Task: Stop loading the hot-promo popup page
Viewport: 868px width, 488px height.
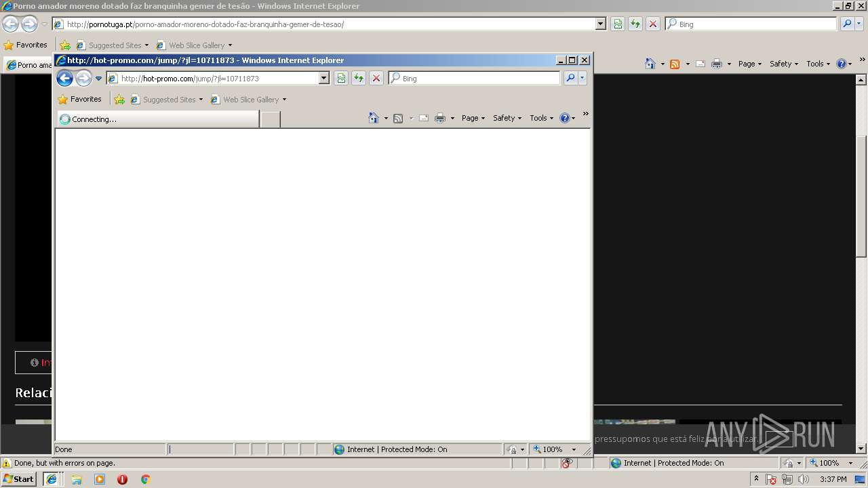Action: point(376,79)
